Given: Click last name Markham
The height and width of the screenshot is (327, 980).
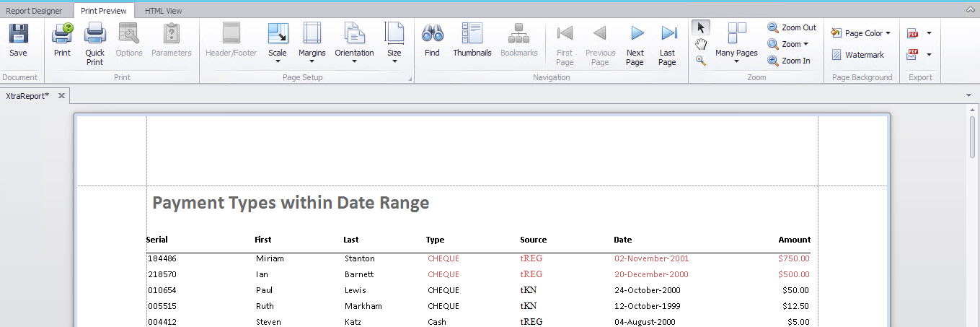Looking at the screenshot, I should tap(363, 306).
